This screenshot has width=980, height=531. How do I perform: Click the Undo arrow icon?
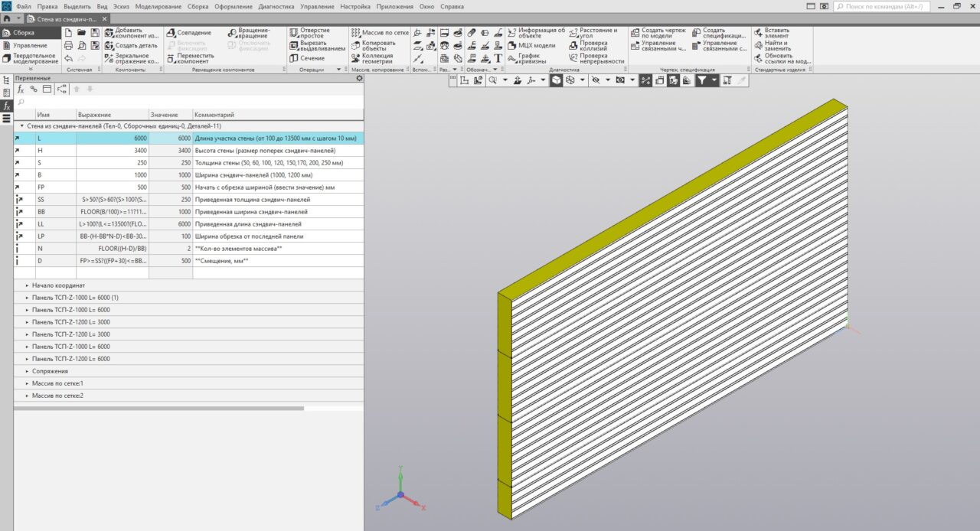pyautogui.click(x=69, y=58)
